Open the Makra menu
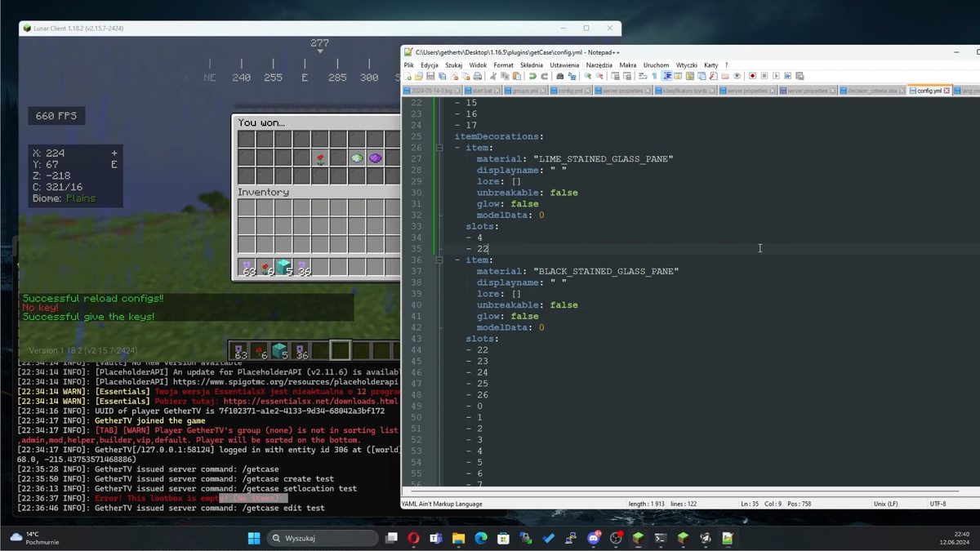Image resolution: width=980 pixels, height=551 pixels. (628, 65)
